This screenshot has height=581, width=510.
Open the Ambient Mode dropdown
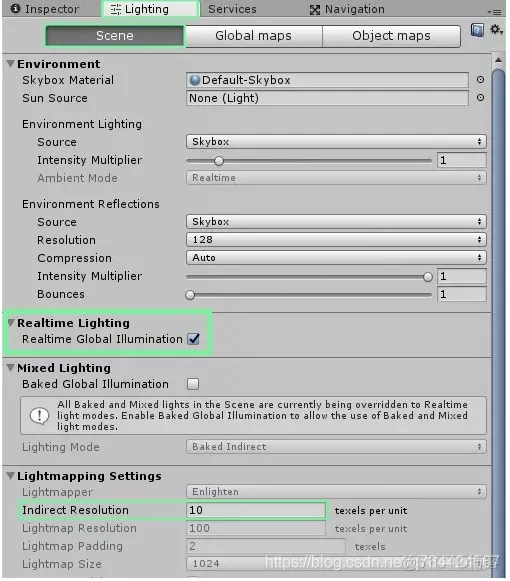(x=336, y=178)
